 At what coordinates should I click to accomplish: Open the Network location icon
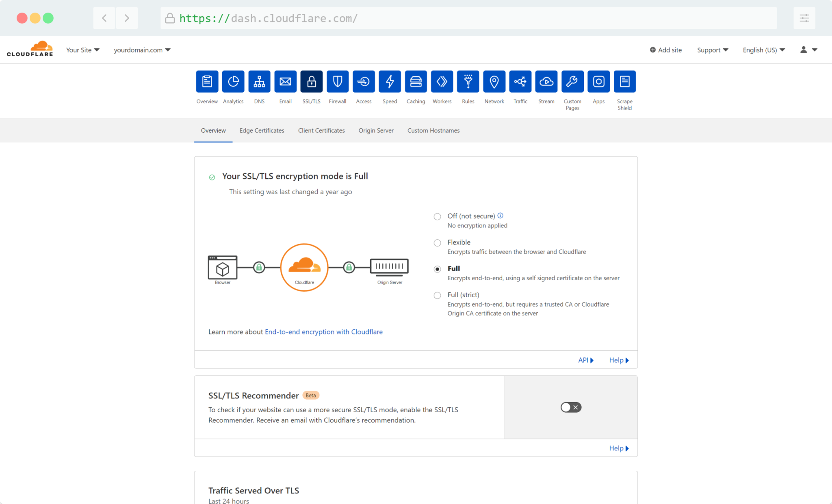494,82
